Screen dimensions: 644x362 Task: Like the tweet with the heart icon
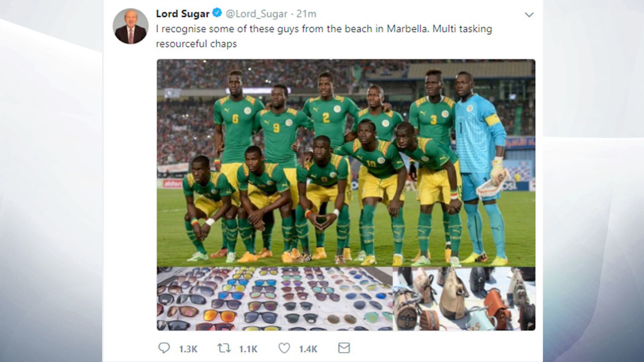(x=284, y=348)
